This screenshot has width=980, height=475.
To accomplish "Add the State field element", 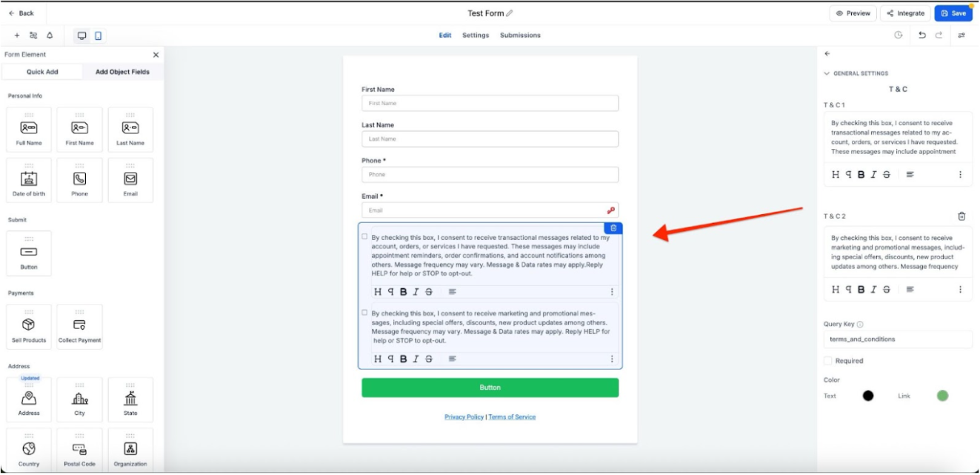I will 130,400.
